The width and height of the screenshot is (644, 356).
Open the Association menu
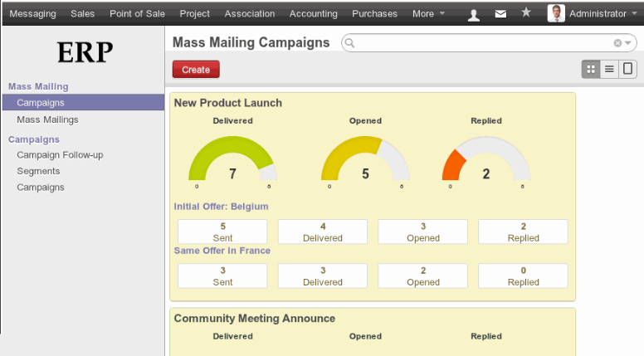(249, 13)
